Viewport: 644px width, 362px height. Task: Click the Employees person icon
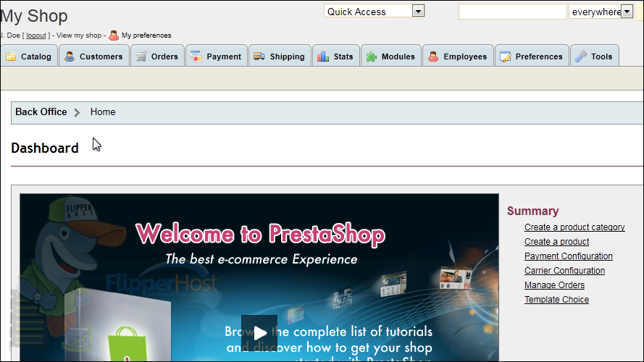[433, 56]
